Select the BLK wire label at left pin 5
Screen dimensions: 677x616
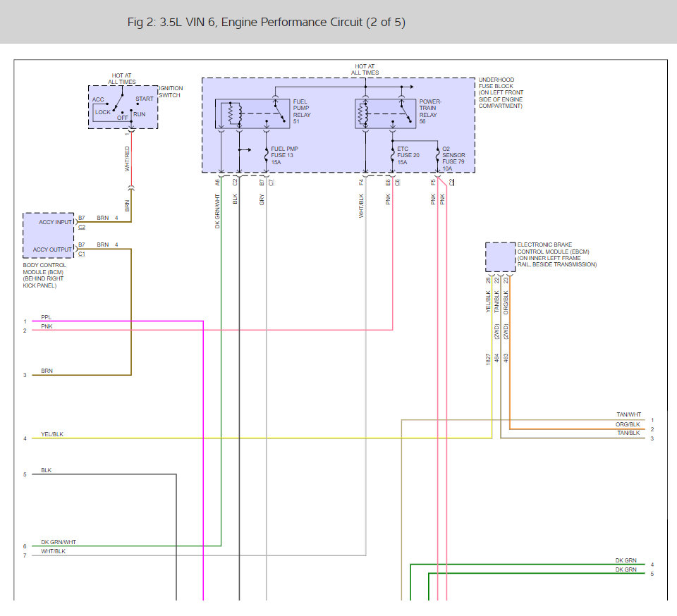click(x=47, y=470)
